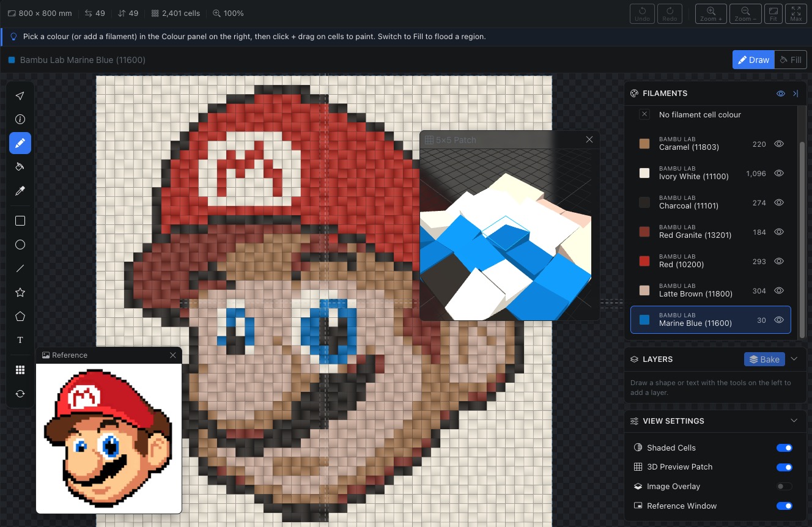Pick the Red (10200) colour swatch

(644, 261)
